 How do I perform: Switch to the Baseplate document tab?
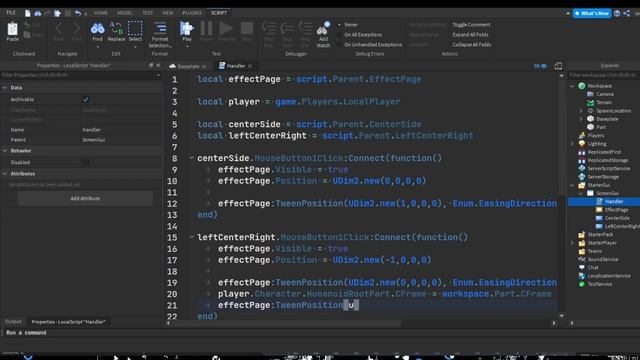pos(188,66)
